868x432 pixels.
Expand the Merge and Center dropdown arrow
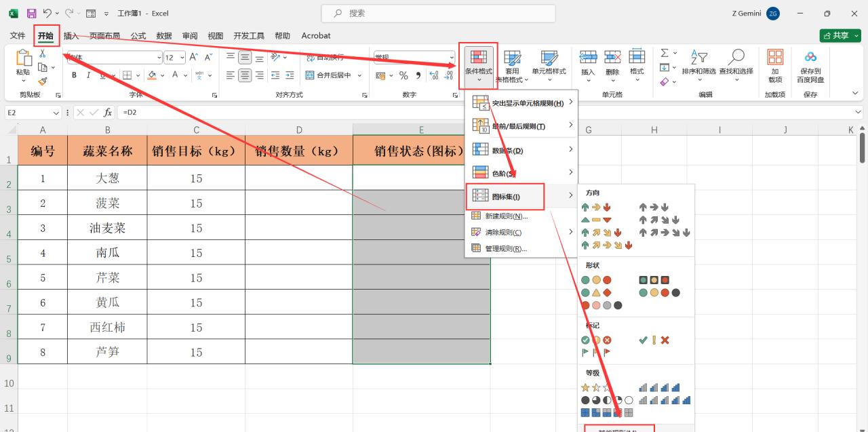pyautogui.click(x=359, y=75)
